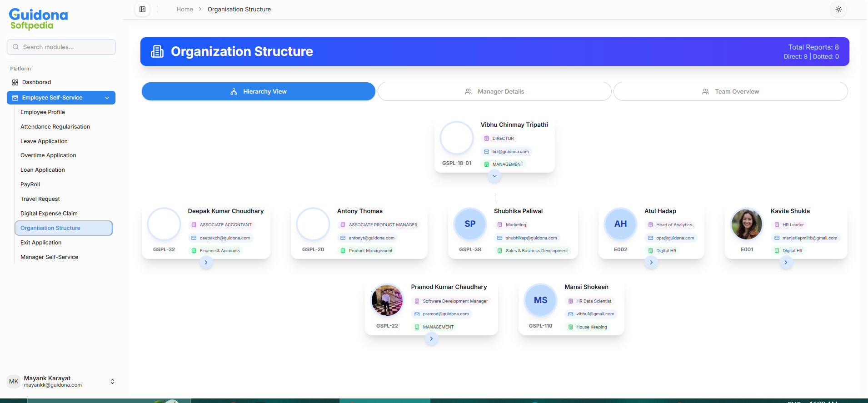Open Employee Profile
The width and height of the screenshot is (868, 403).
pyautogui.click(x=43, y=112)
